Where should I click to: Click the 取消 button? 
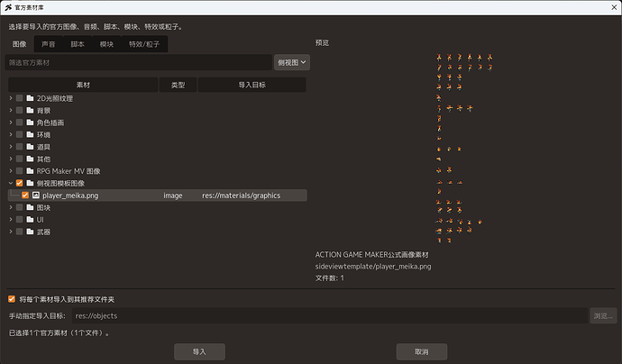click(x=422, y=351)
